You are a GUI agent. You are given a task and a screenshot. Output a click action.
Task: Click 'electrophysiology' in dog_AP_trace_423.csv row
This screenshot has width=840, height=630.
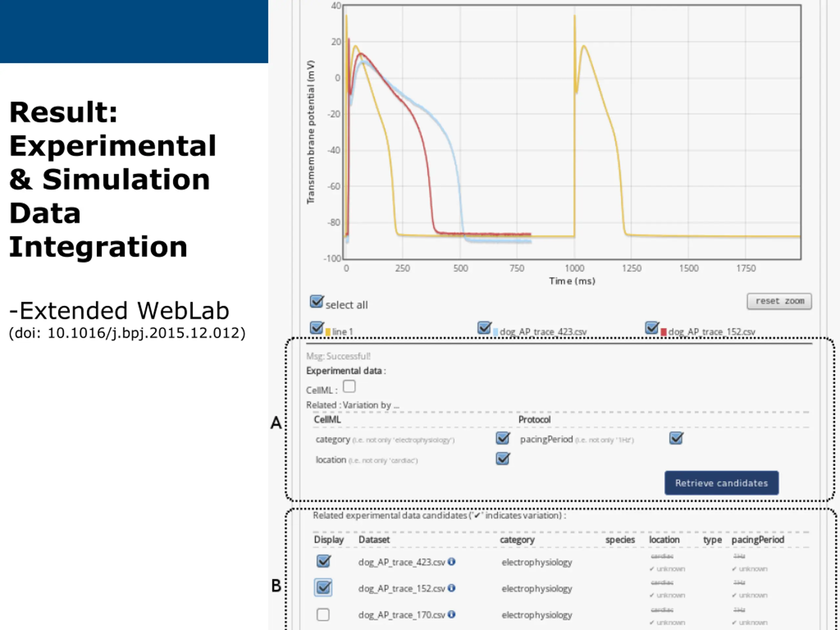(537, 562)
